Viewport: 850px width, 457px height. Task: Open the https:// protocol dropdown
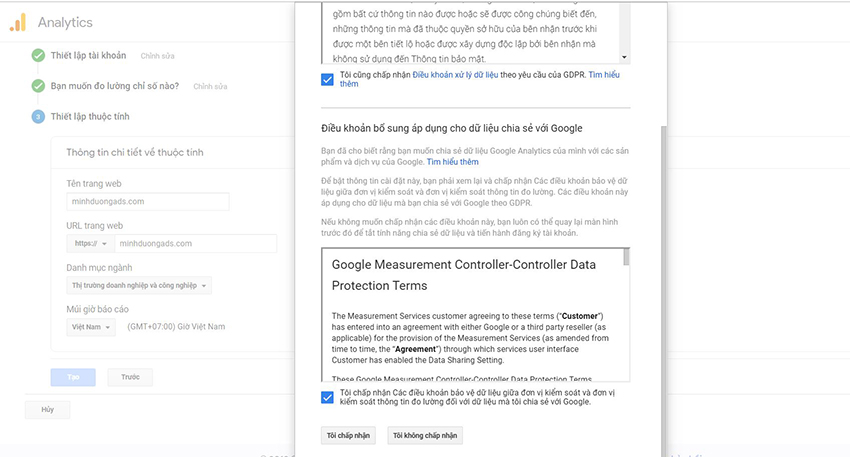click(91, 243)
